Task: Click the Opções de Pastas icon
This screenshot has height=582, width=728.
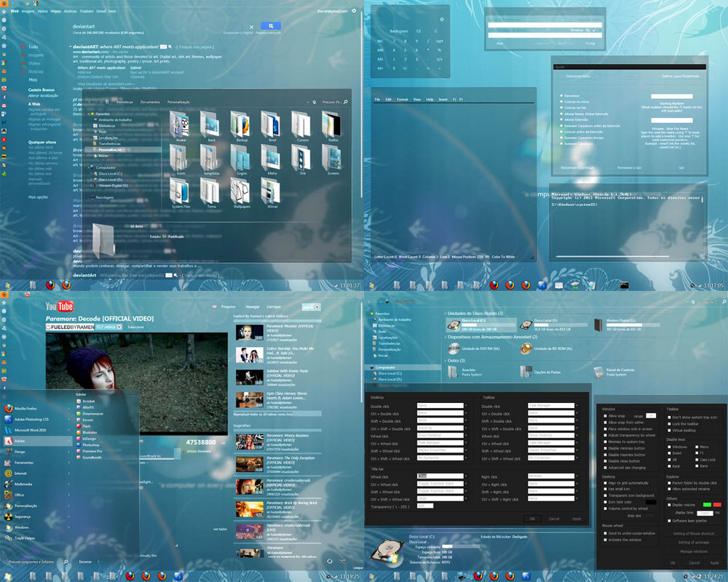Action: point(526,372)
